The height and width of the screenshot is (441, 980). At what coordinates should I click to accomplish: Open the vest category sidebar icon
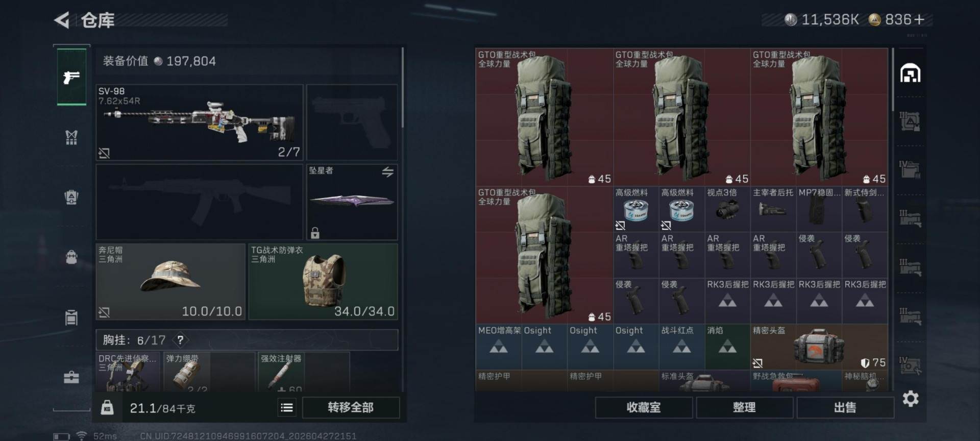point(71,137)
